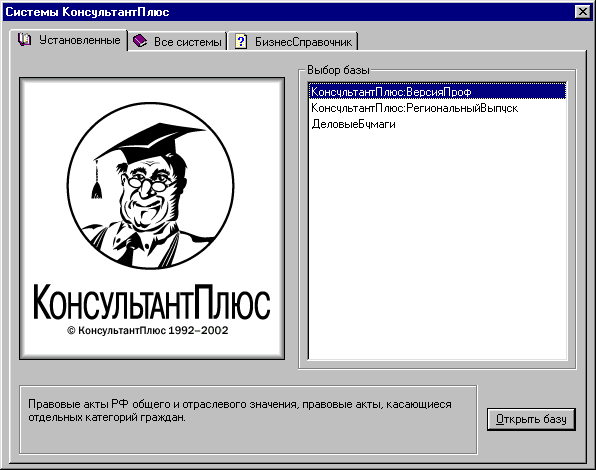Click the purple book icon on Все системы tab

coord(140,41)
